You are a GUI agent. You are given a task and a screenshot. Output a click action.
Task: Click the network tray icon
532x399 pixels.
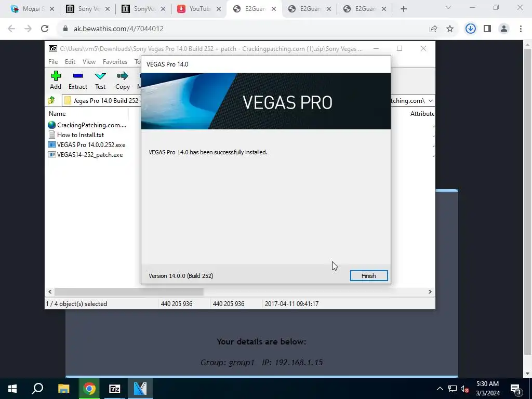[453, 389]
